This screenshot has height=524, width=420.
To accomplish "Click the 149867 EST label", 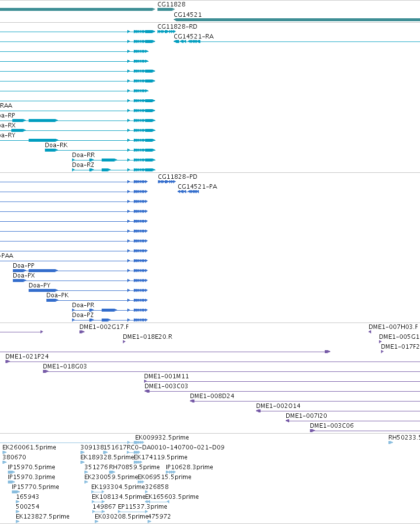I will pos(104,506).
